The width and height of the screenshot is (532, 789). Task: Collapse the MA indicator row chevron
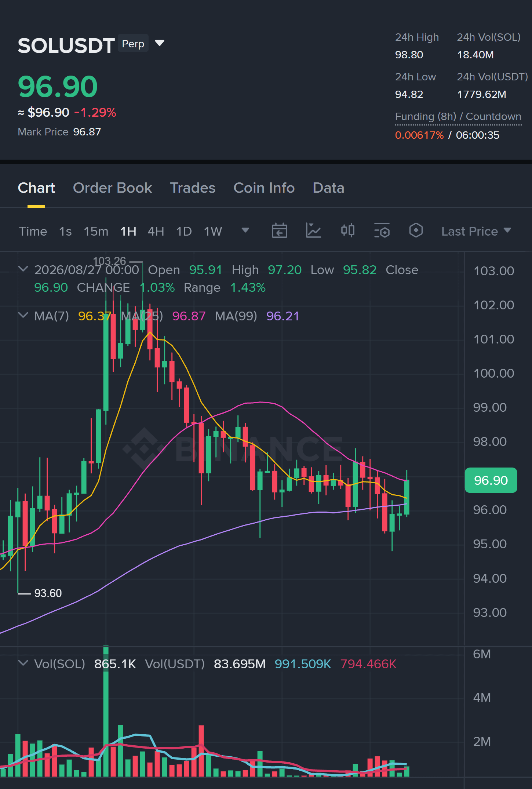pyautogui.click(x=23, y=315)
